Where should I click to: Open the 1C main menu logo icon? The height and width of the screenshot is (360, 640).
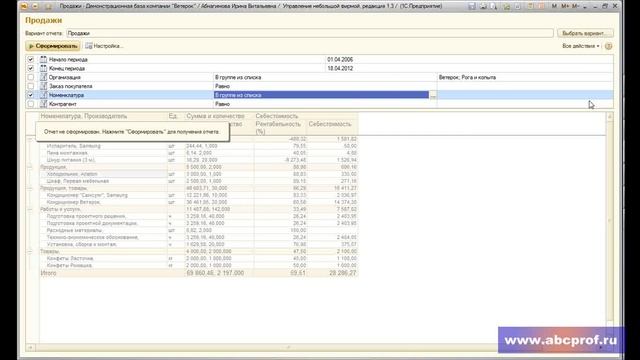pyautogui.click(x=24, y=6)
